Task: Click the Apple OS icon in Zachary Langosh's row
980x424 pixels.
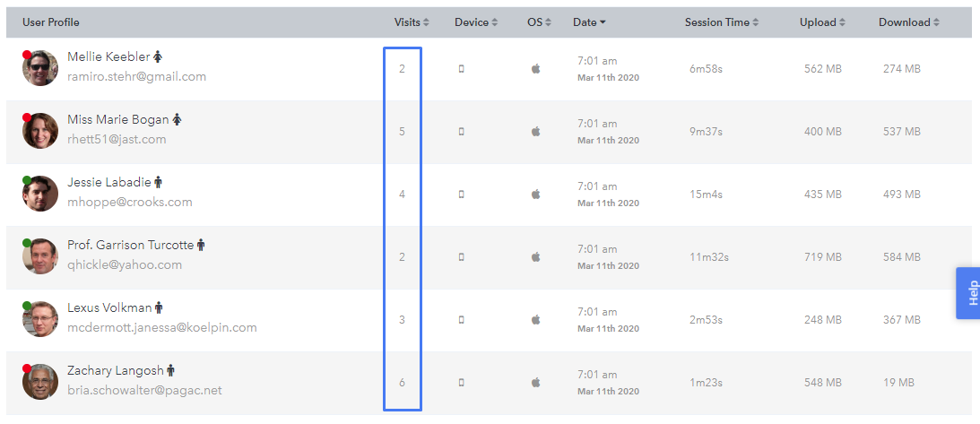Action: (x=535, y=382)
